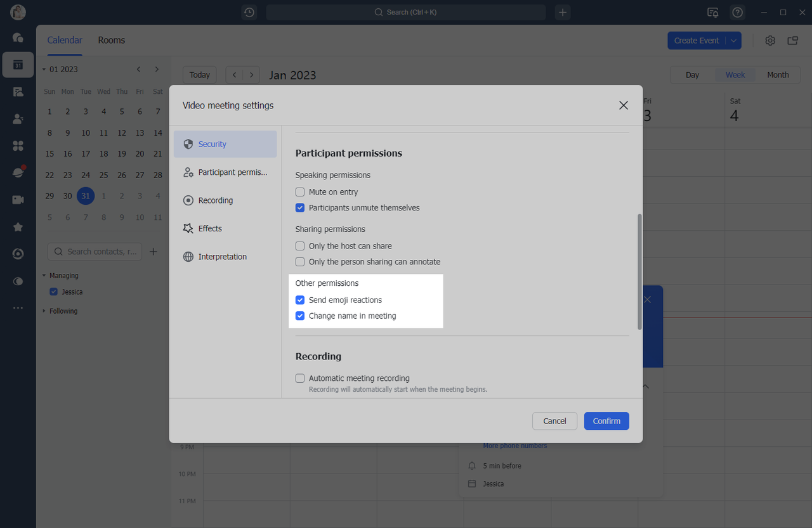Open the history clock icon in top bar

click(249, 12)
